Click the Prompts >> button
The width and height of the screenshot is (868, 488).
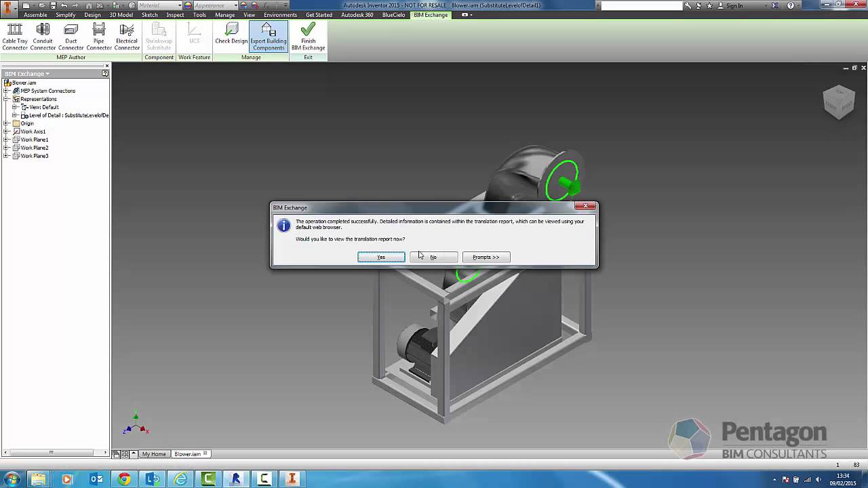[x=486, y=257]
